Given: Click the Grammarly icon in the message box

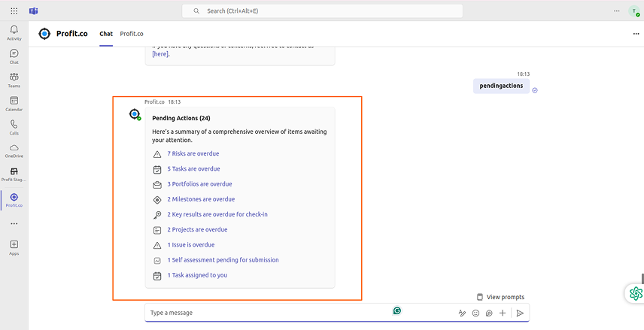Looking at the screenshot, I should (396, 310).
